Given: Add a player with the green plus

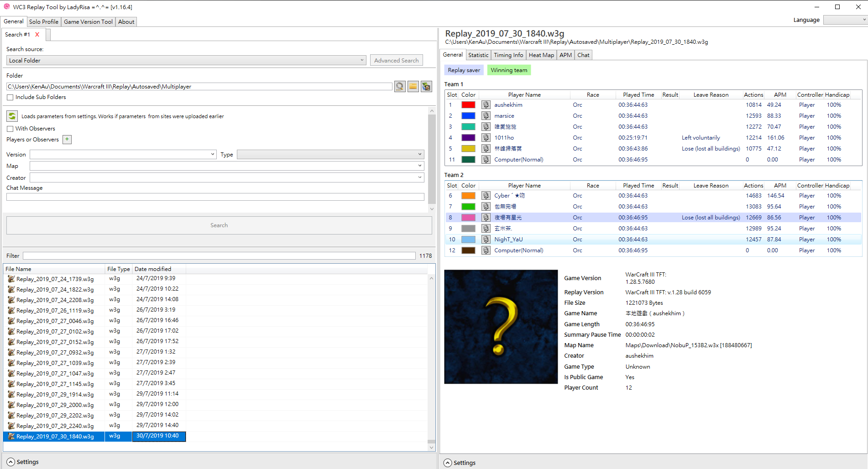Looking at the screenshot, I should tap(67, 140).
